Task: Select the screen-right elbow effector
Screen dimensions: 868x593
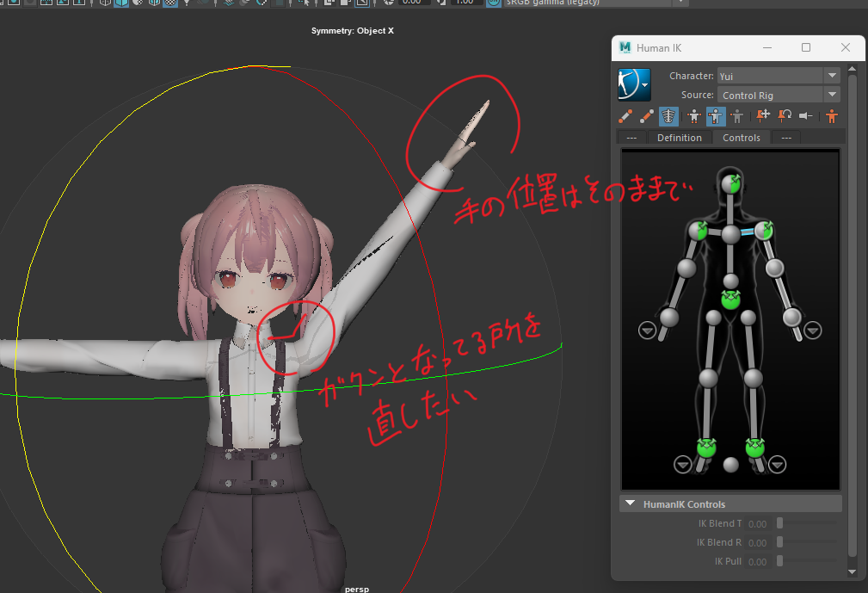Action: (774, 269)
